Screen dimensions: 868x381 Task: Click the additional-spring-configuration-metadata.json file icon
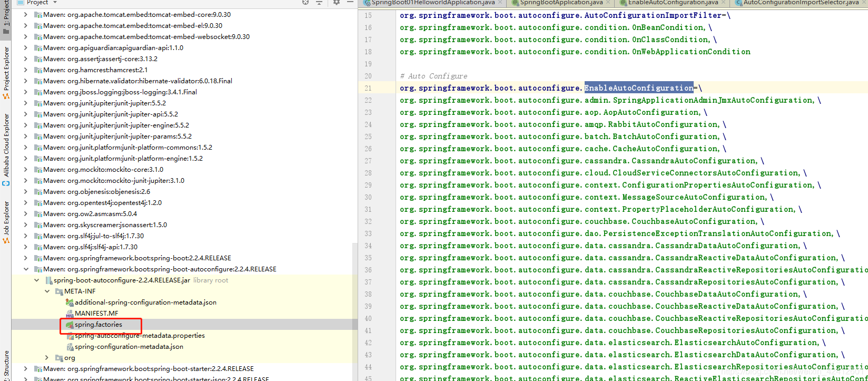pos(70,302)
